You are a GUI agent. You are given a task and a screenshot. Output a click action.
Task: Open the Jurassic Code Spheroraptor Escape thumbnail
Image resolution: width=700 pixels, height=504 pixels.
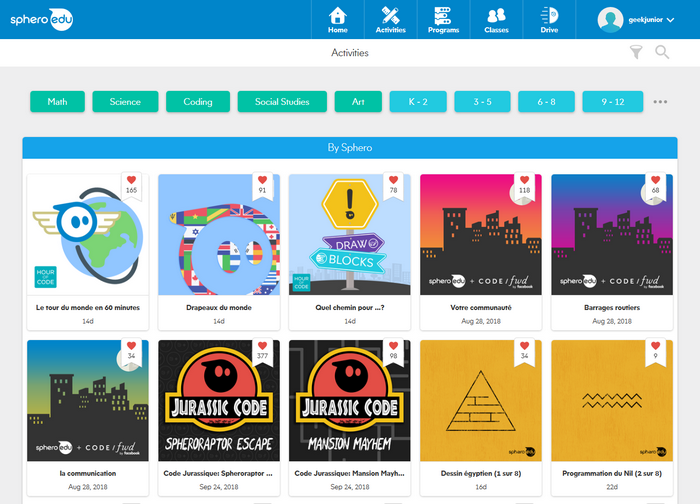coord(219,401)
